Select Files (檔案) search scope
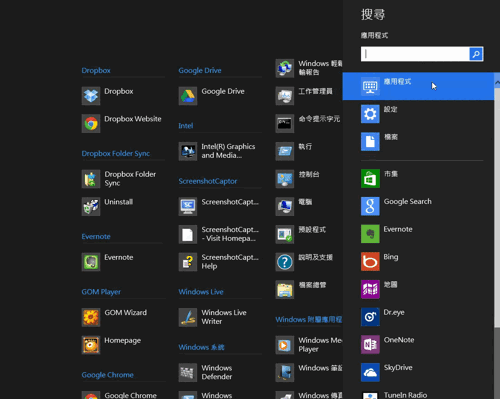This screenshot has height=399, width=500. point(418,141)
